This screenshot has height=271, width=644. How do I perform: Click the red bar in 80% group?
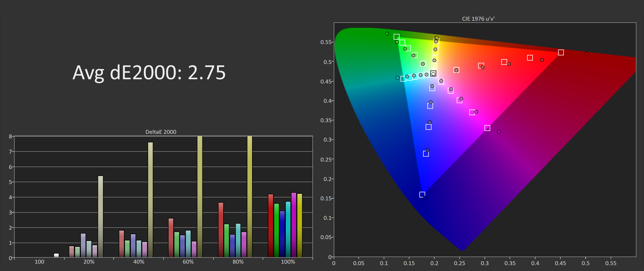click(221, 230)
